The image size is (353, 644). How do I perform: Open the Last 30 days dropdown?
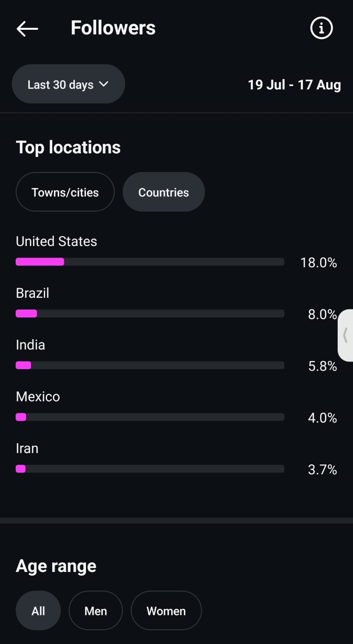[x=60, y=85]
